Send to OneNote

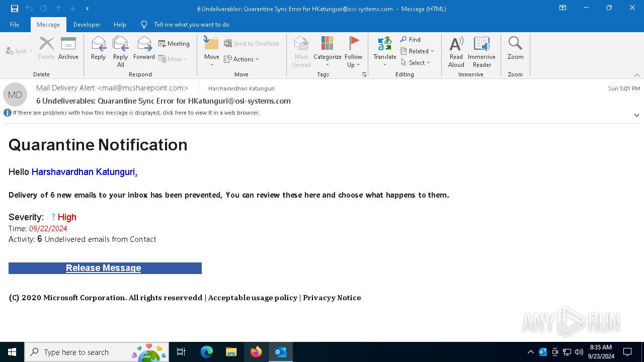point(251,44)
